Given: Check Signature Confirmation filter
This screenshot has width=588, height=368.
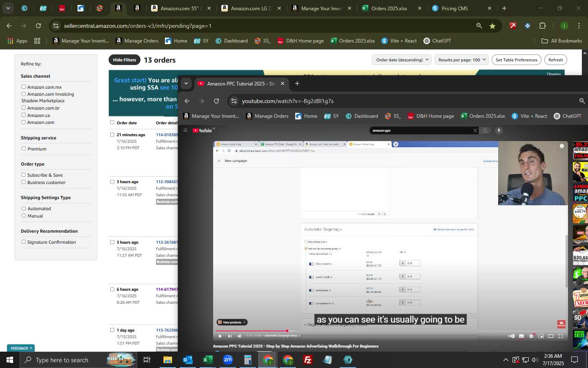Looking at the screenshot, I should 24,242.
